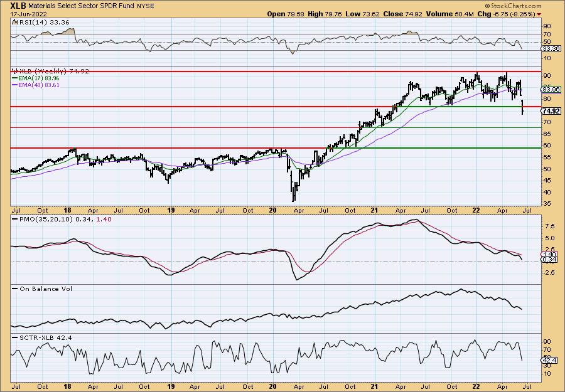Click the 42.4 SCTR value tag on right axis
Viewport: 565px width, 392px height.
(550, 359)
